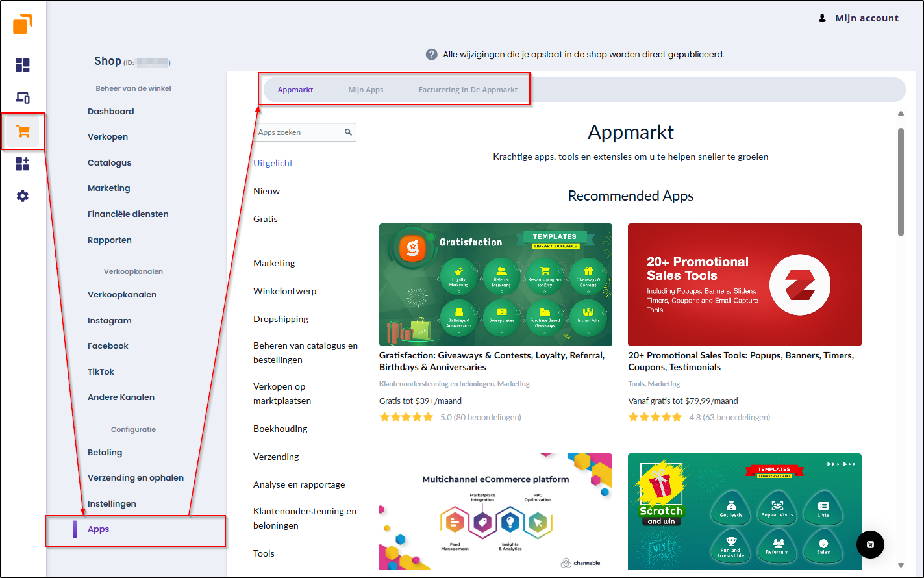Open the dashboard grid icon

pos(23,65)
